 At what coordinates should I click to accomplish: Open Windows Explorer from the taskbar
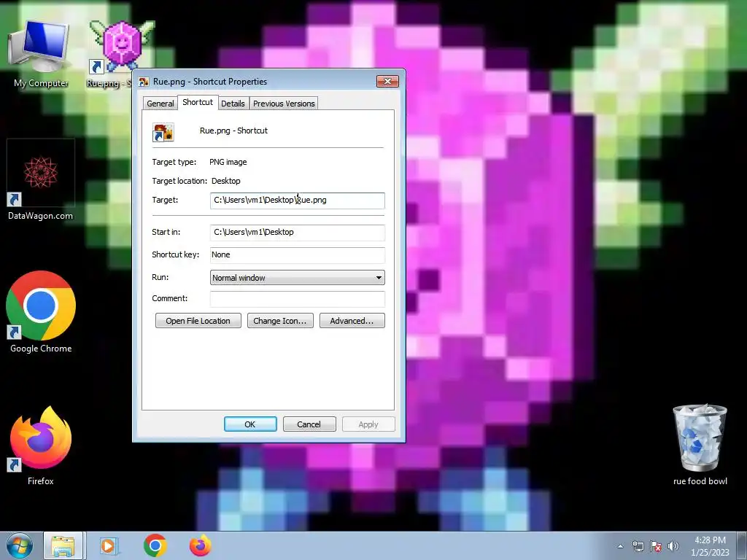coord(63,545)
